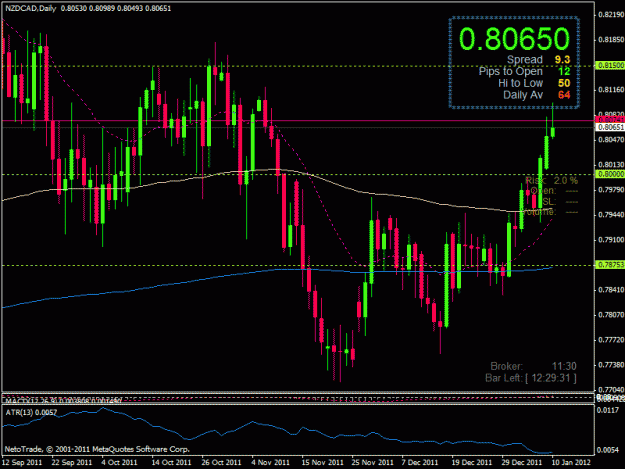Select the Spread value 9.3
This screenshot has width=625, height=469.
pyautogui.click(x=562, y=60)
